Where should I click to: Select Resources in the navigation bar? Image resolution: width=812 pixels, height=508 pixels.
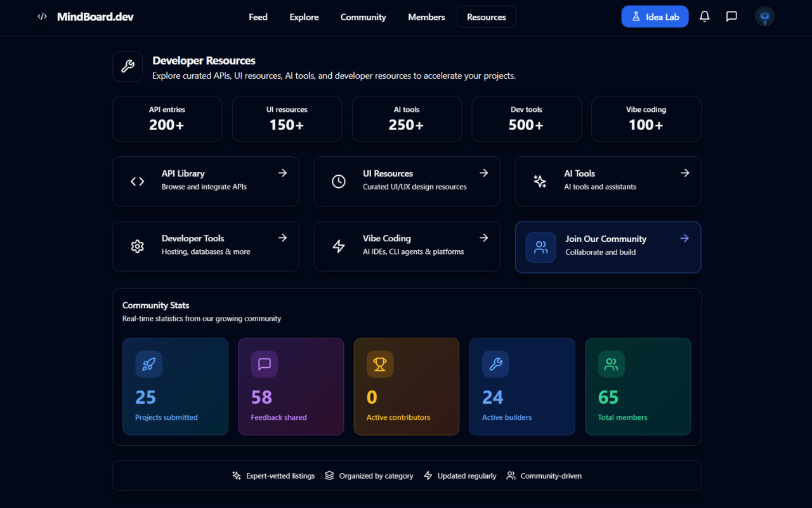coord(486,17)
